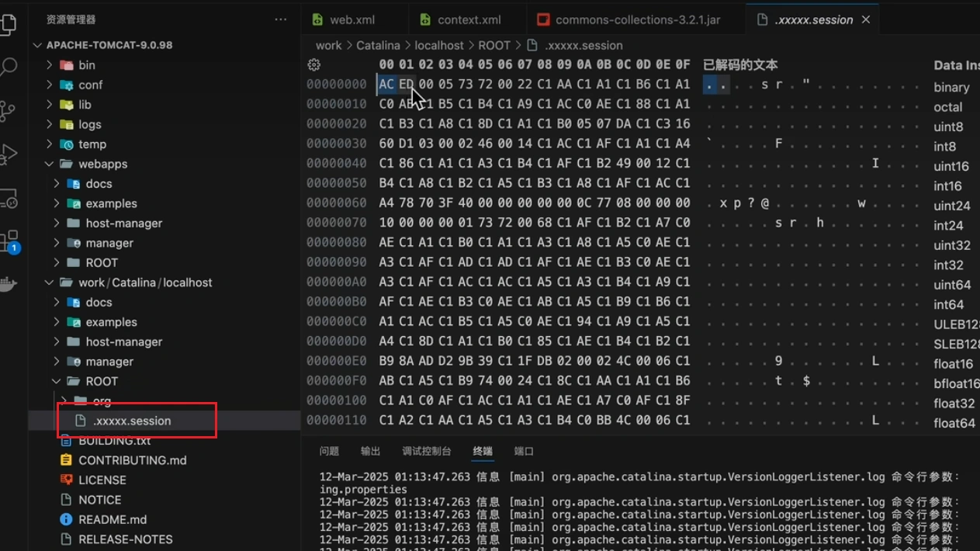Close the .xxxxx.session editor tab
The height and width of the screenshot is (551, 980).
pos(866,19)
